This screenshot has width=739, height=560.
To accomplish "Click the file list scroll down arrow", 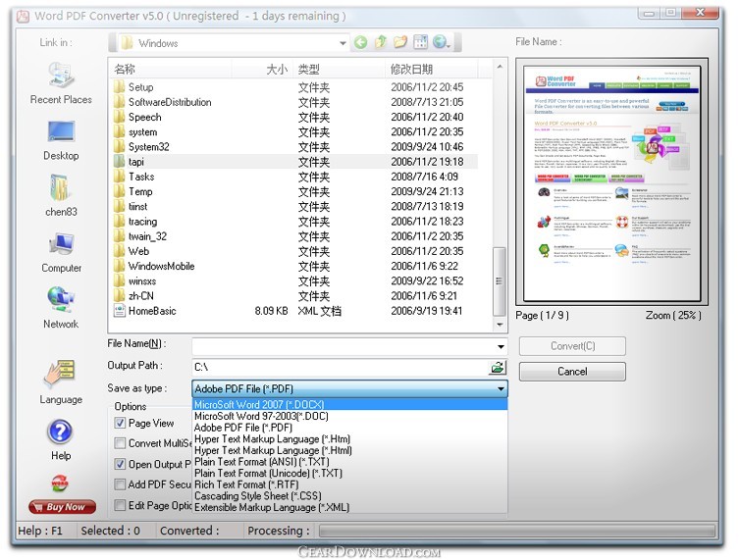I will pos(500,325).
